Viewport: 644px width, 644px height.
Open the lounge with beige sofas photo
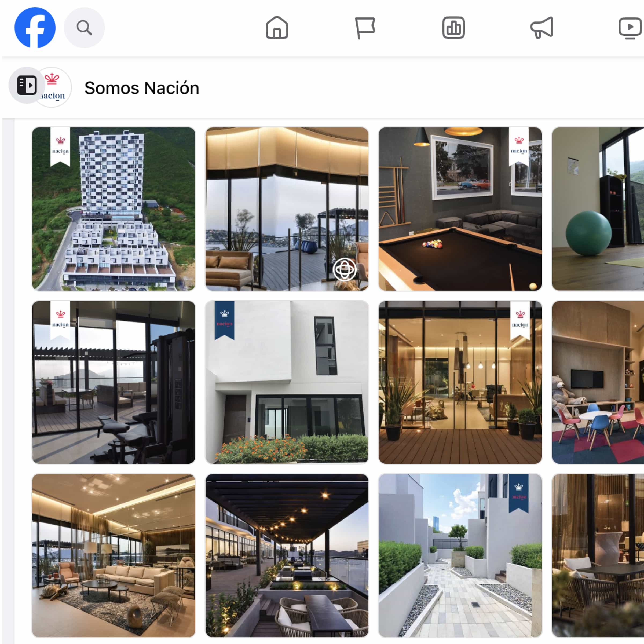tap(114, 556)
